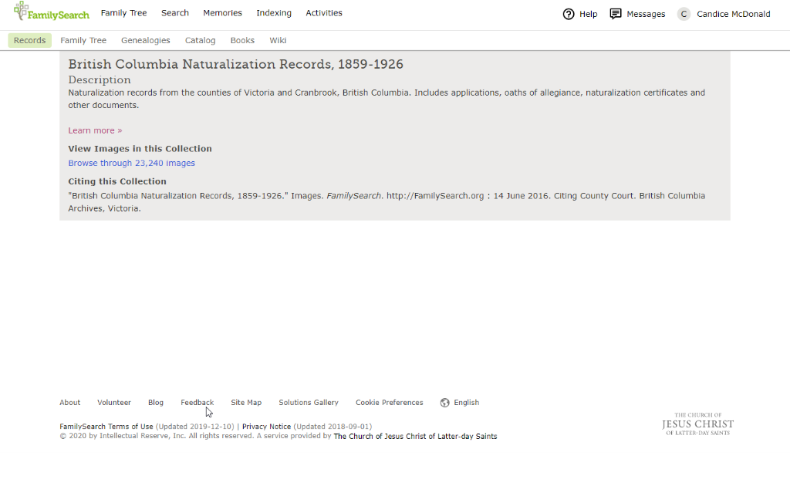Click the Candice McDonald user avatar
This screenshot has height=491, width=790.
tap(684, 14)
